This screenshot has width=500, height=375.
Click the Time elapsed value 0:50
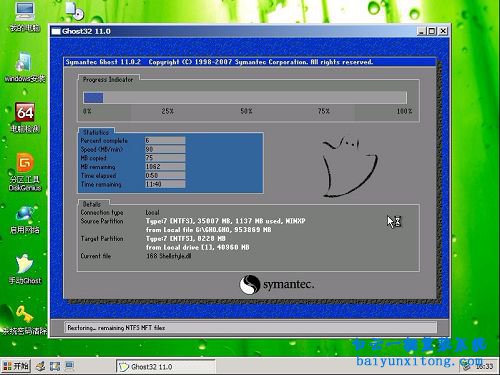[165, 175]
